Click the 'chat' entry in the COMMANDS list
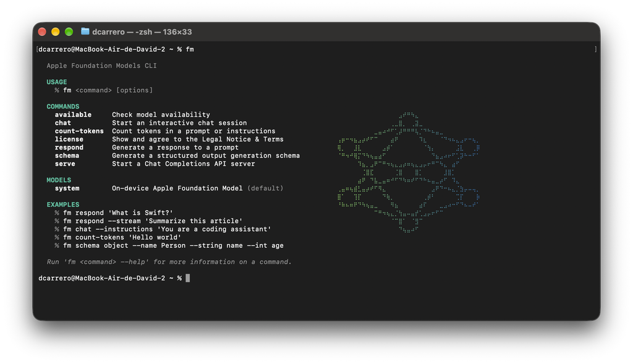The width and height of the screenshot is (633, 364). [63, 123]
